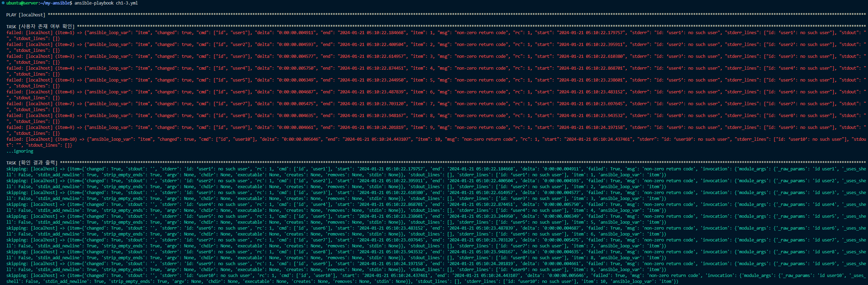This screenshot has width=868, height=285.
Task: Click 'failed:' on the (item=8) line
Action: [15, 115]
